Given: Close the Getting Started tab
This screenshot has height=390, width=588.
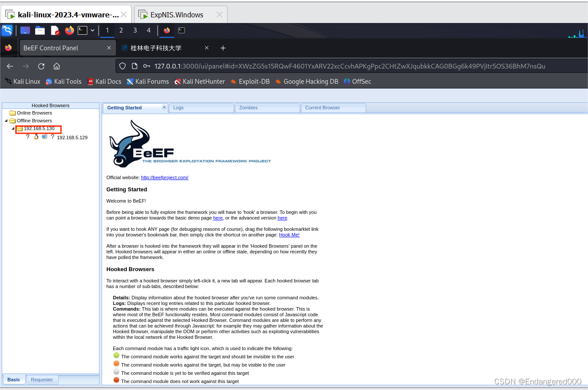Looking at the screenshot, I should 164,107.
